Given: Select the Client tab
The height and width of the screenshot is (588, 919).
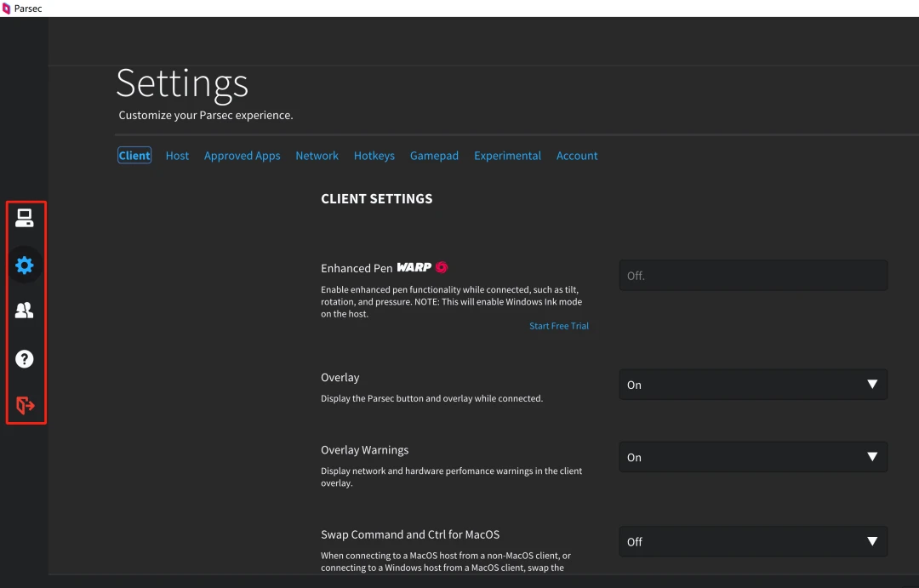Looking at the screenshot, I should (134, 156).
